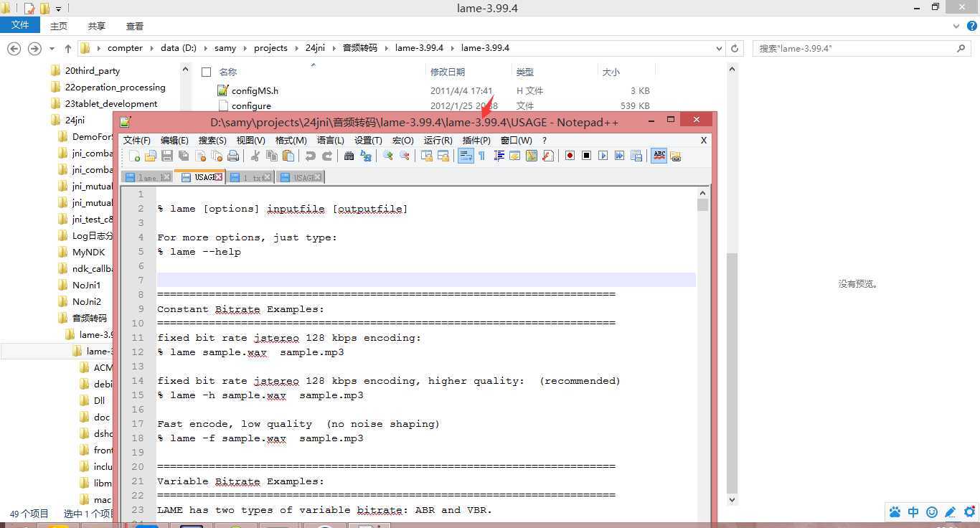Toggle the indent guide toolbar icon

point(499,156)
